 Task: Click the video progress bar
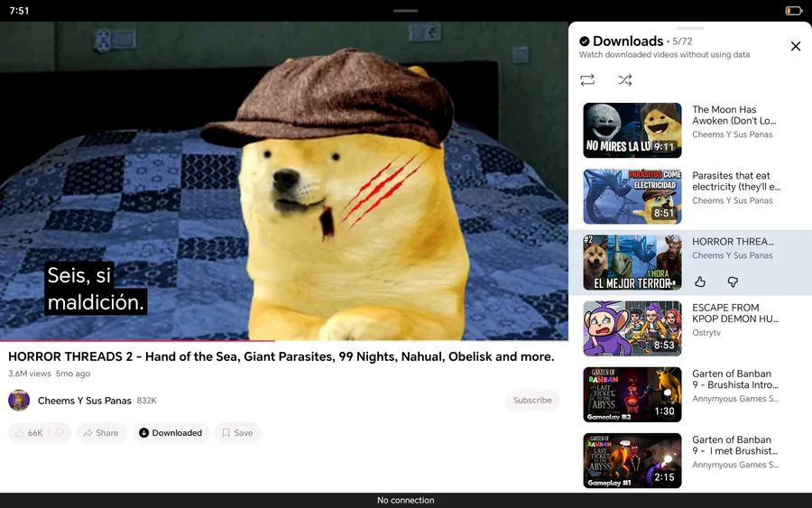[284, 341]
